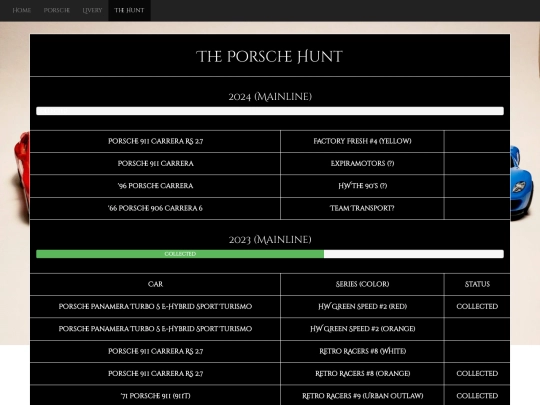Click Retro Racers #8 (White) cell
This screenshot has height=405, width=540.
[x=362, y=351]
